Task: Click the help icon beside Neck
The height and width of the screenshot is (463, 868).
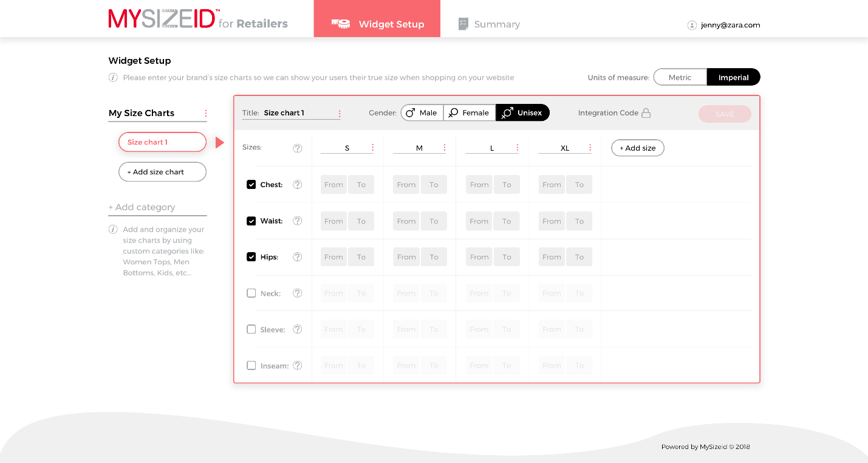Action: pos(297,293)
